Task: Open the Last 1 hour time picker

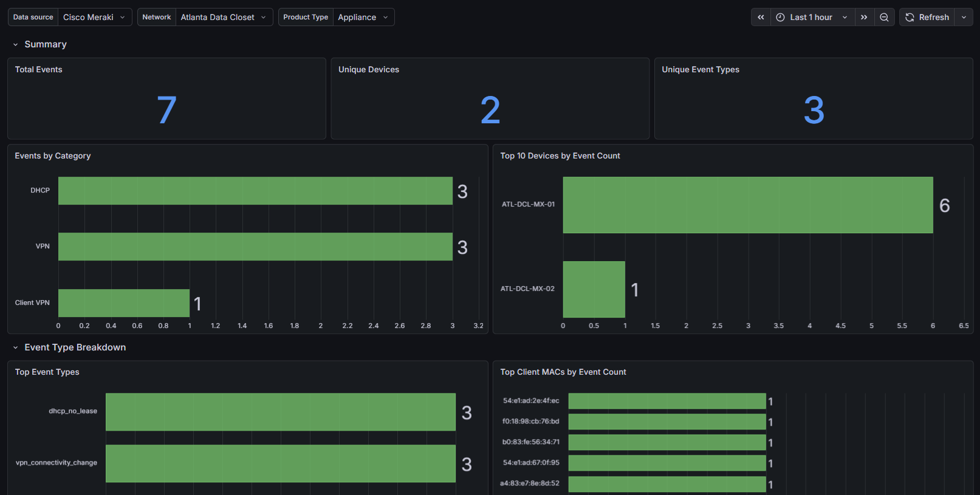Action: [812, 17]
